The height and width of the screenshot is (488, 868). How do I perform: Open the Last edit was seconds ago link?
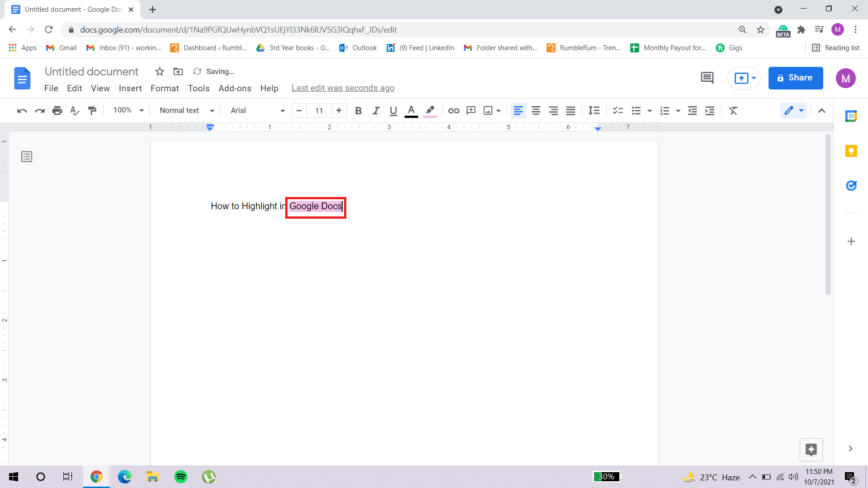pos(343,88)
